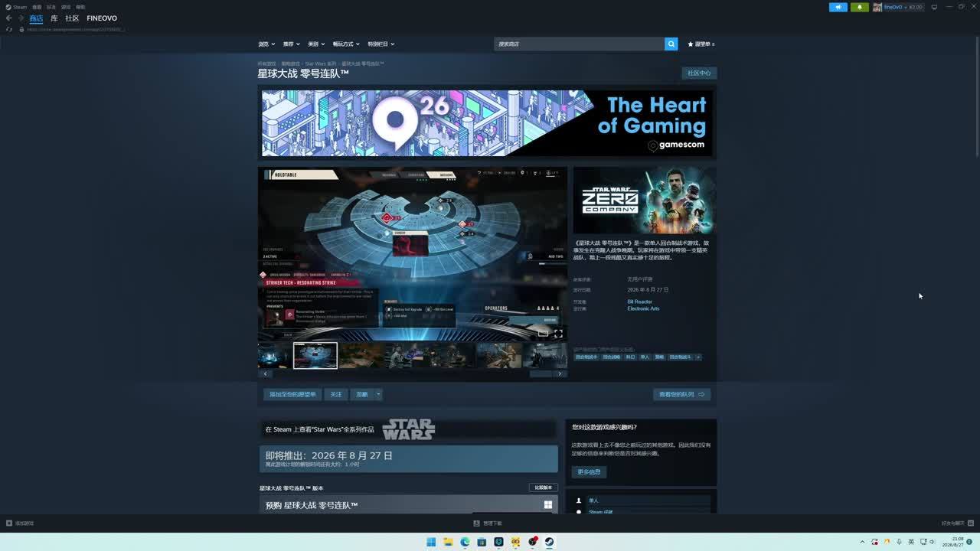
Task: Go forward using the Steam forward arrow
Action: pos(21,18)
